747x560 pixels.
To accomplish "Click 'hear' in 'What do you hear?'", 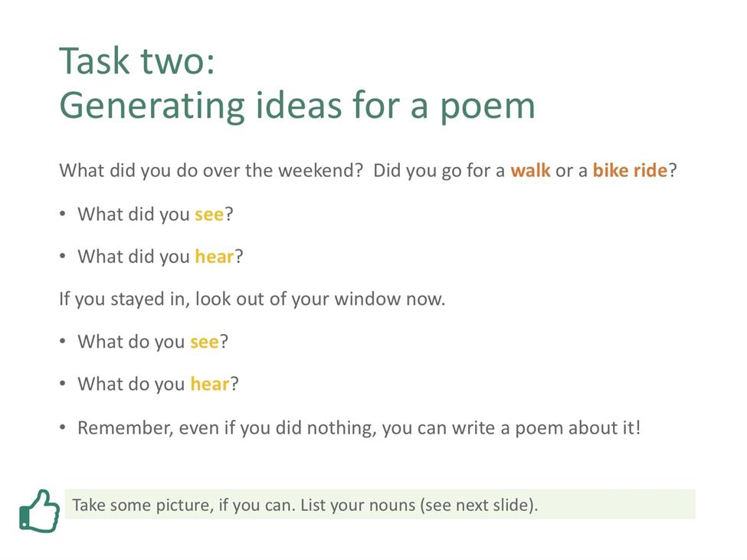I will tap(210, 384).
